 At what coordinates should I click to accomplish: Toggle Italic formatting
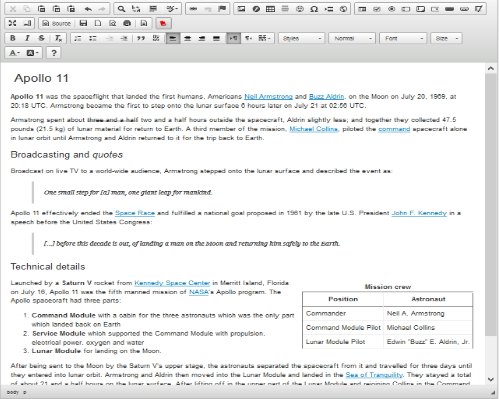27,38
